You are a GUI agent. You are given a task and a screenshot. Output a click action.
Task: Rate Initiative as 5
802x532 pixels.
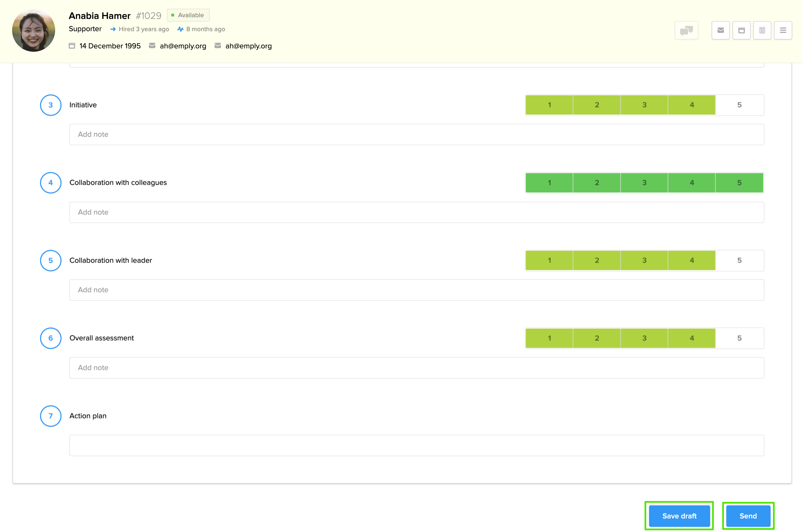pyautogui.click(x=739, y=105)
